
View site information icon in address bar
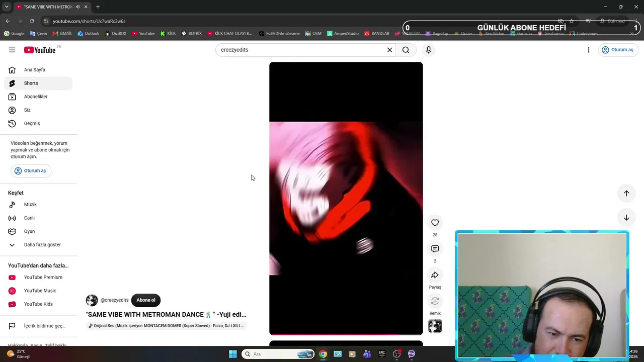coord(46,21)
